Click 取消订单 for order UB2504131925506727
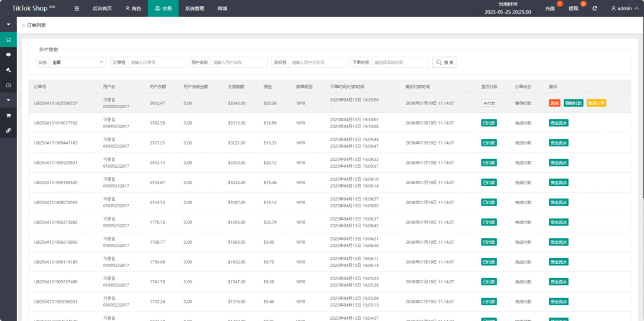The image size is (644, 321). (596, 103)
